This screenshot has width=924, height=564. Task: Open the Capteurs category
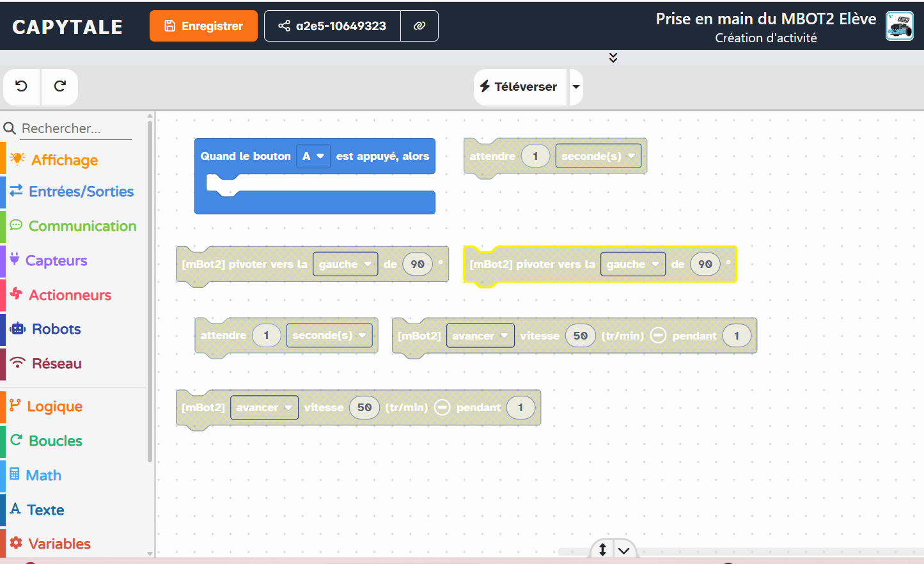click(56, 260)
